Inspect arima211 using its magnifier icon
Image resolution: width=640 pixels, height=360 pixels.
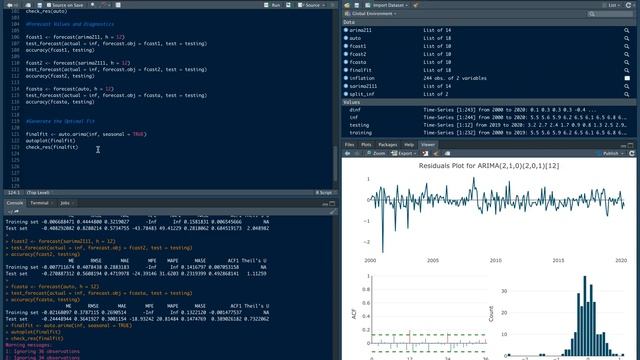pos(627,30)
